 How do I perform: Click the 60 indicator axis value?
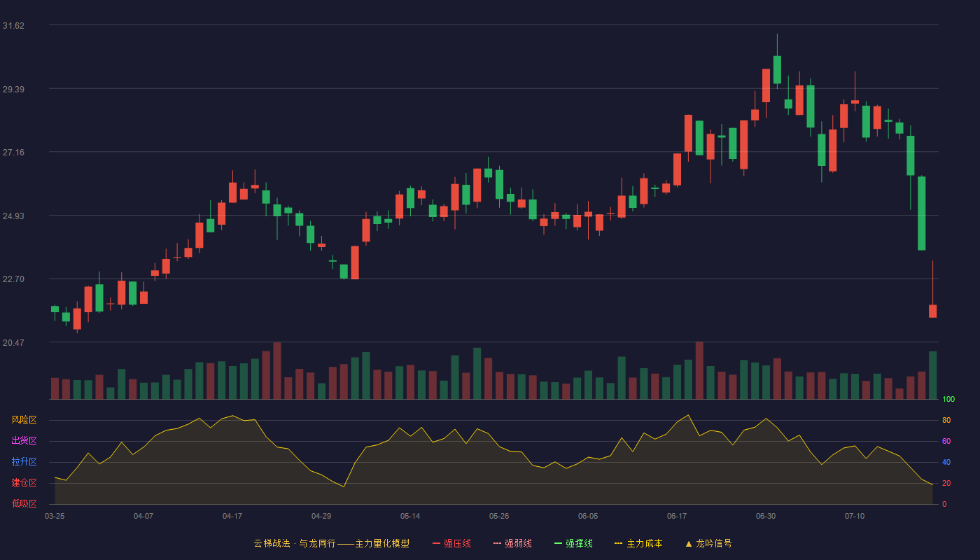click(x=946, y=441)
